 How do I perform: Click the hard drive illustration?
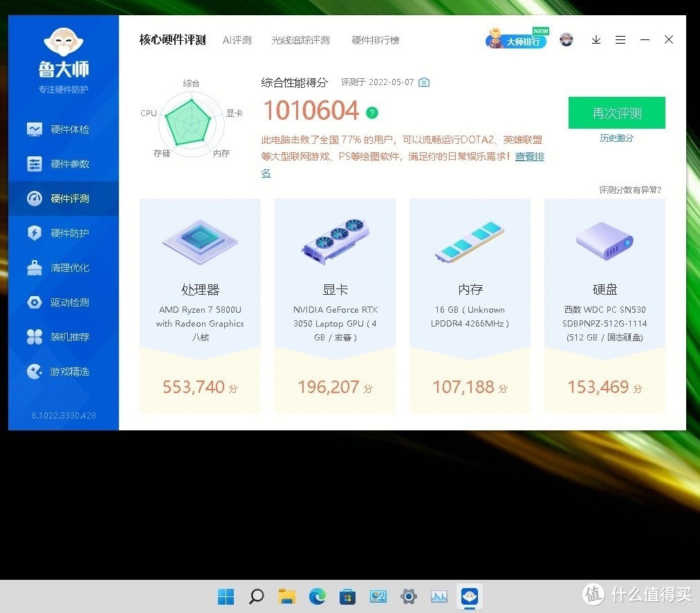(x=605, y=241)
